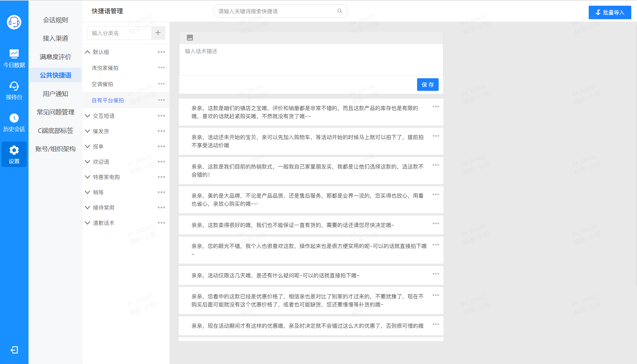The width and height of the screenshot is (637, 364).
Task: Go to 满意度评价 settings menu
Action: coord(56,57)
